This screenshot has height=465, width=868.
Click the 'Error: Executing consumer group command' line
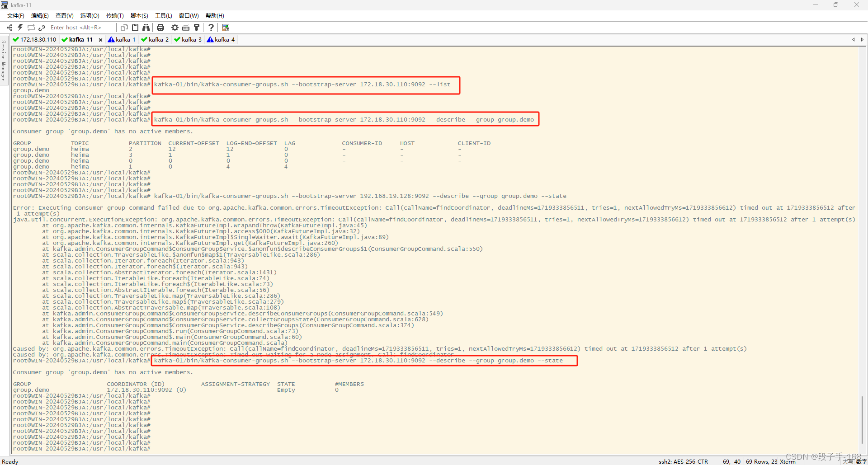[x=434, y=208]
